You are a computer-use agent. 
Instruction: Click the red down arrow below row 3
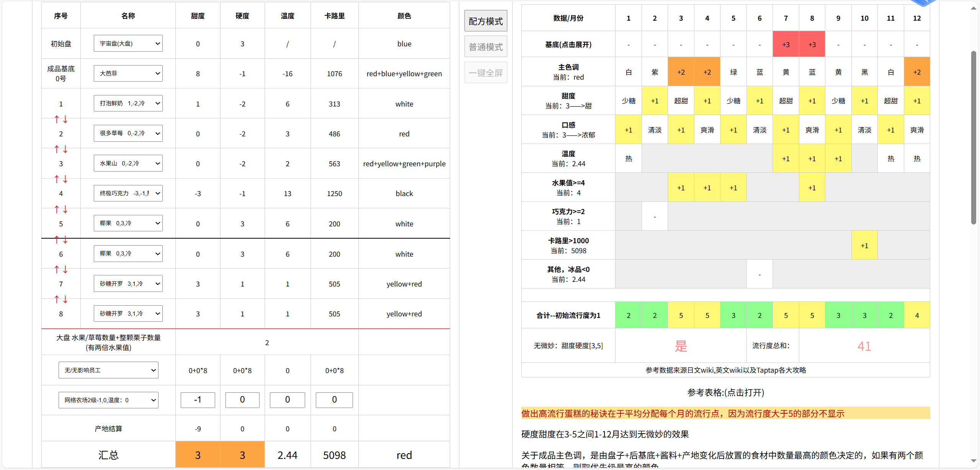[x=65, y=179]
